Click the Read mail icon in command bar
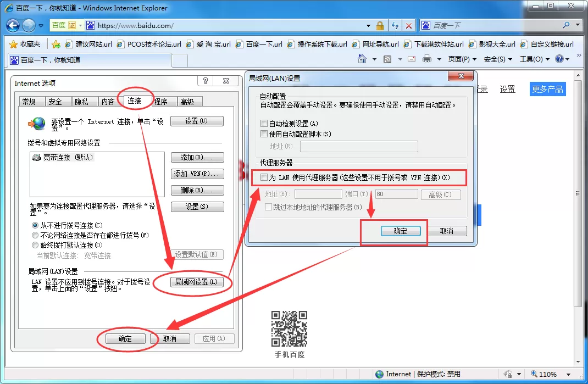Screen dimensions: 588x384 [x=412, y=59]
